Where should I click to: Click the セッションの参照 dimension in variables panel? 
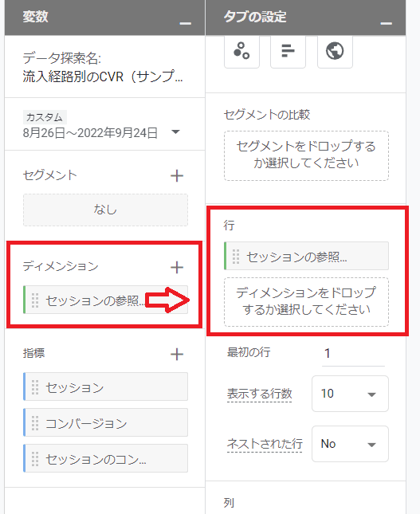[x=105, y=300]
